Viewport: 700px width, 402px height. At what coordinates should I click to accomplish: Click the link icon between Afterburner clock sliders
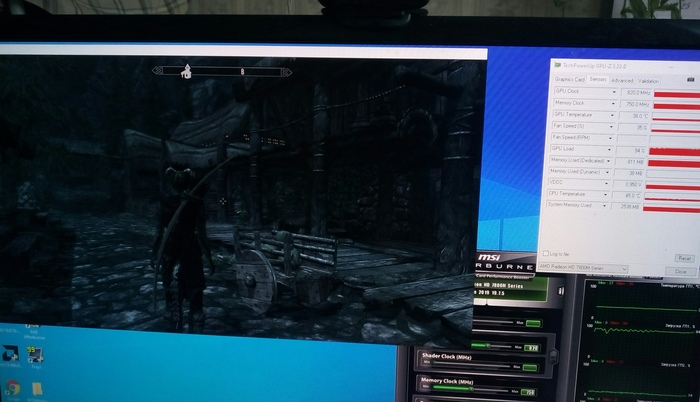tap(555, 357)
